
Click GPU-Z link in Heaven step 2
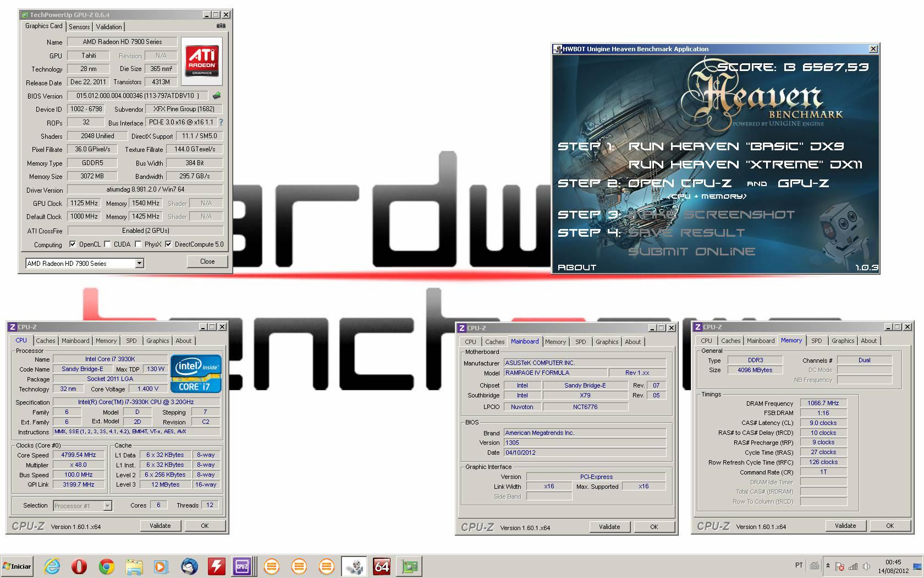(803, 183)
